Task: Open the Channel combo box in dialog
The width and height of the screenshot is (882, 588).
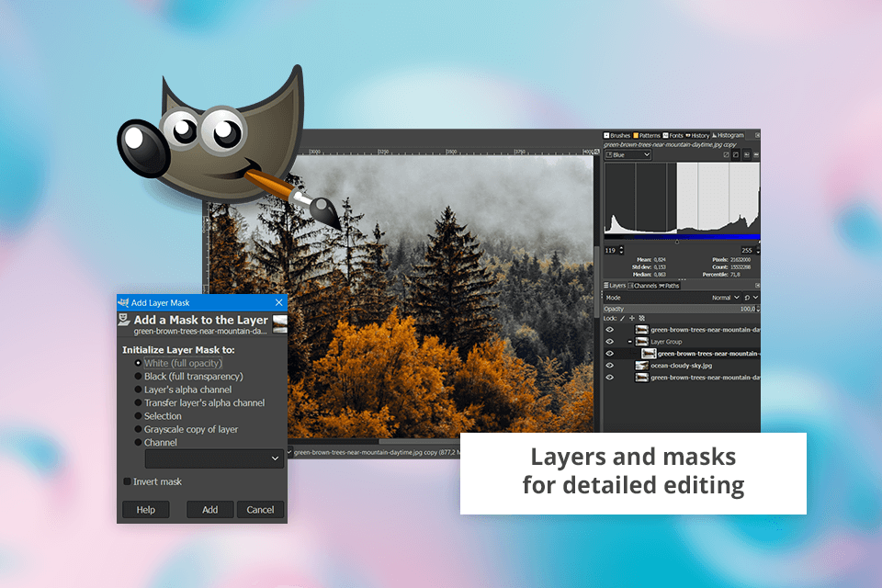Action: point(214,458)
